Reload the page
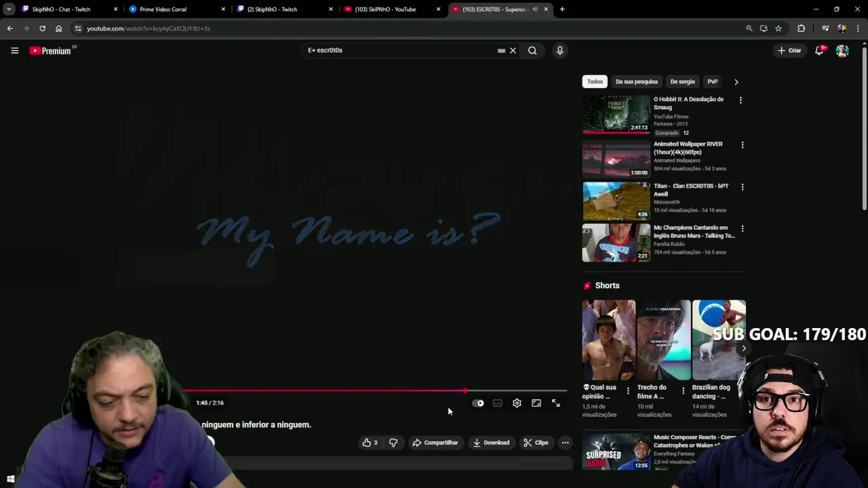 [42, 28]
